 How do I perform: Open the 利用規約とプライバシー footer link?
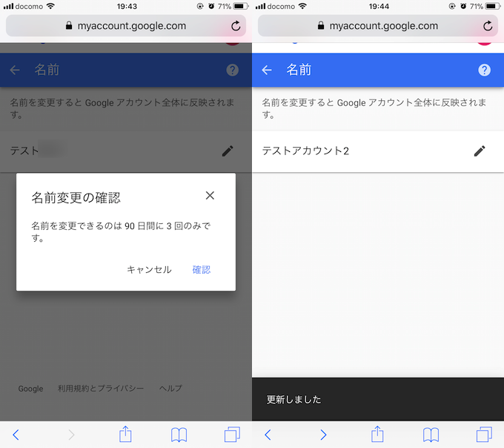(101, 389)
